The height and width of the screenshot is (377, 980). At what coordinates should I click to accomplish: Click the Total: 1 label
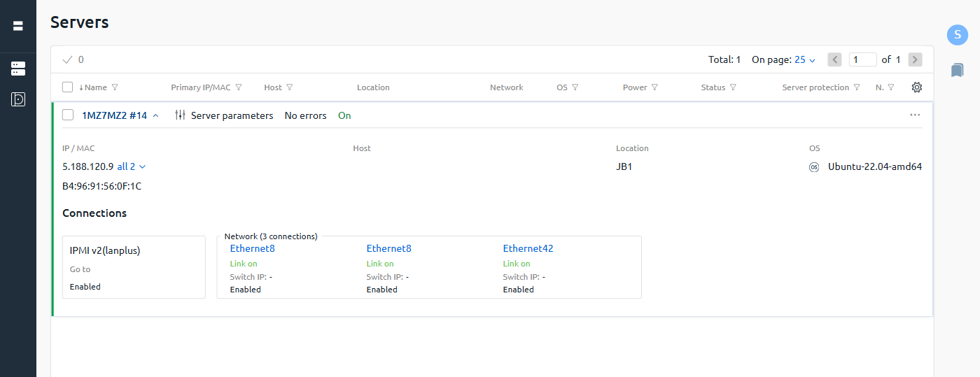pyautogui.click(x=724, y=59)
